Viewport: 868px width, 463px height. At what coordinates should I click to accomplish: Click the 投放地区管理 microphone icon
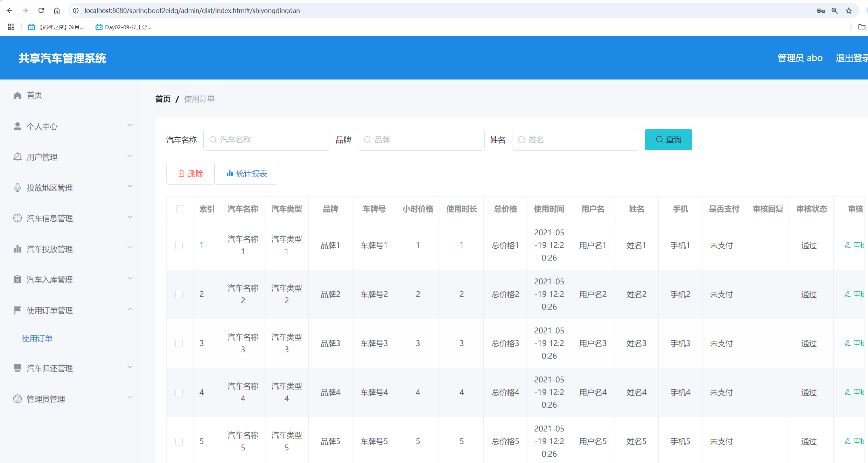coord(17,187)
